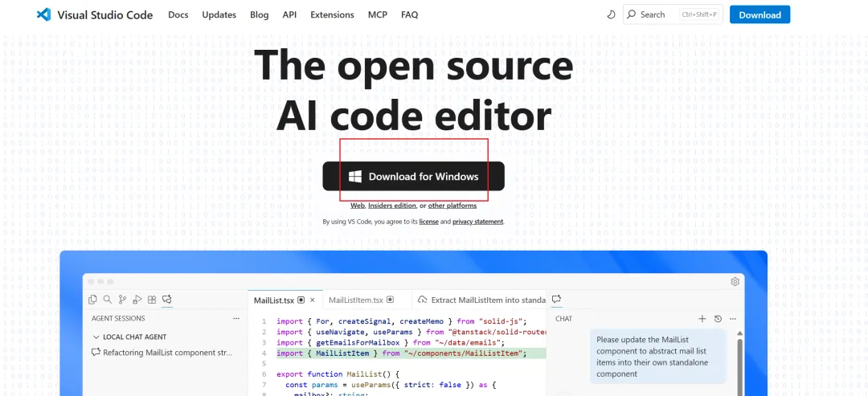Click the Ctrl+Shift+P shortcut hint
Viewport: 868px width, 396px height.
coord(700,15)
